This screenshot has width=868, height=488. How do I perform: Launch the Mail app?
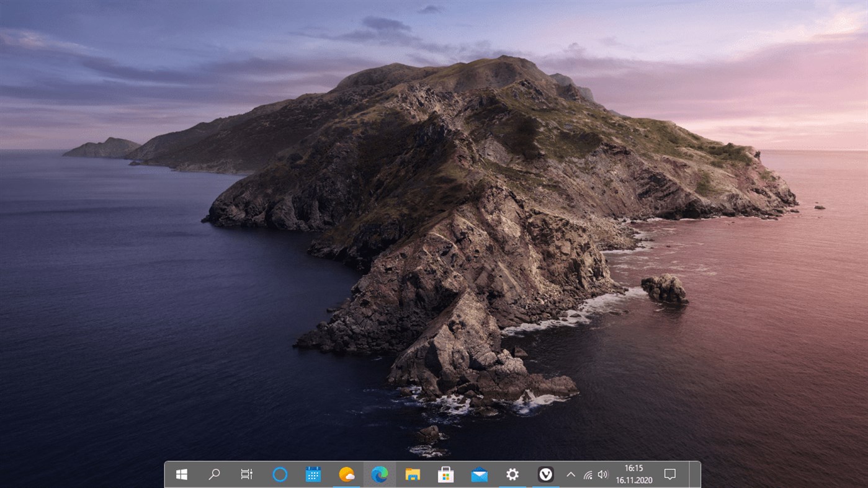[x=479, y=474]
